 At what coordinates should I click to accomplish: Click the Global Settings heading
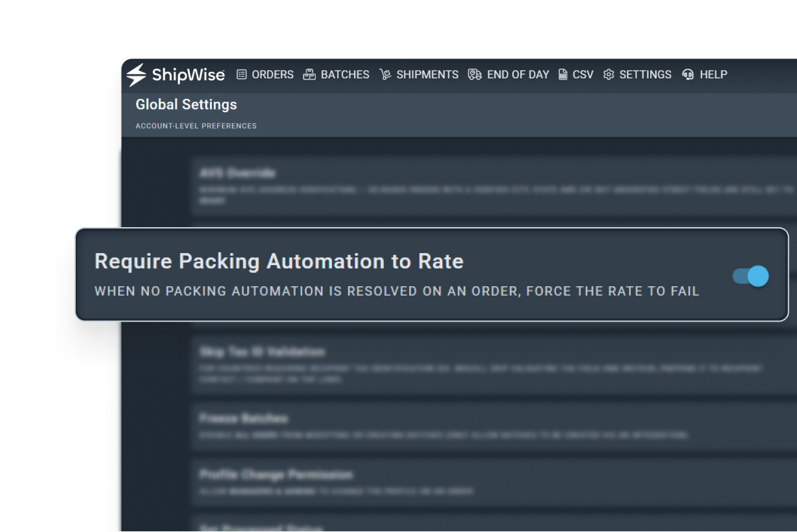(186, 104)
